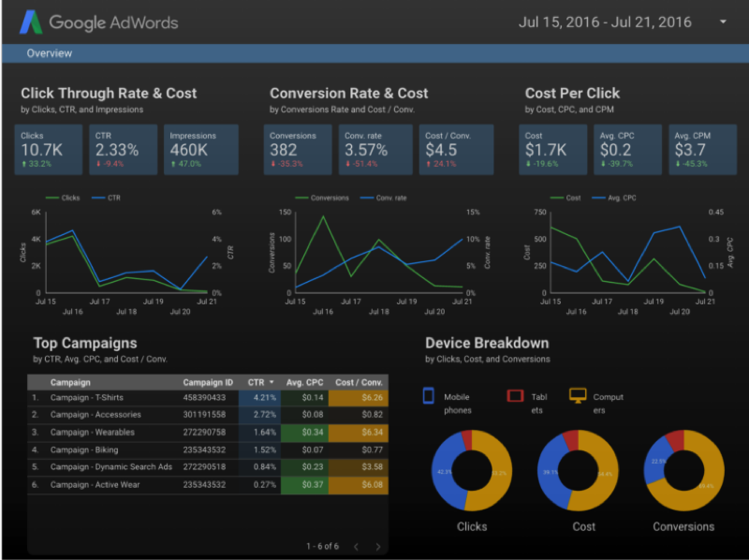Open the date range dropdown arrow
The width and height of the screenshot is (749, 560).
[x=723, y=22]
